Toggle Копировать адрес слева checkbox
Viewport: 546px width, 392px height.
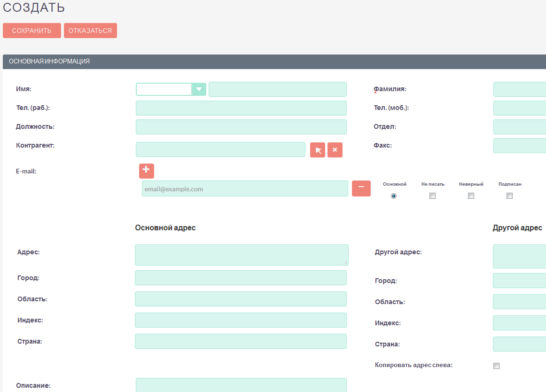(x=496, y=366)
